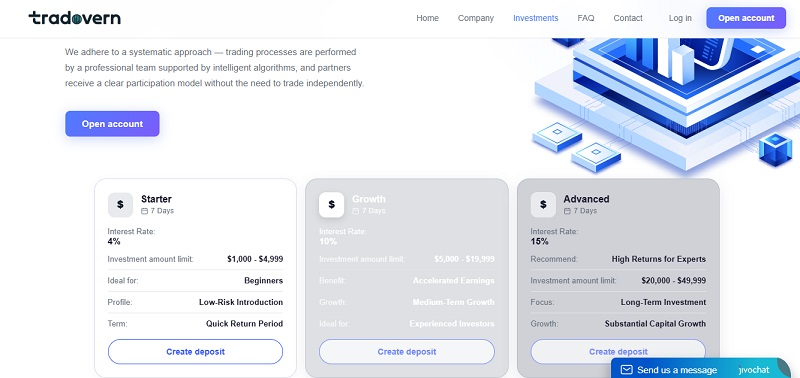Click the calendar icon in the Starter card
800x378 pixels.
coord(144,211)
